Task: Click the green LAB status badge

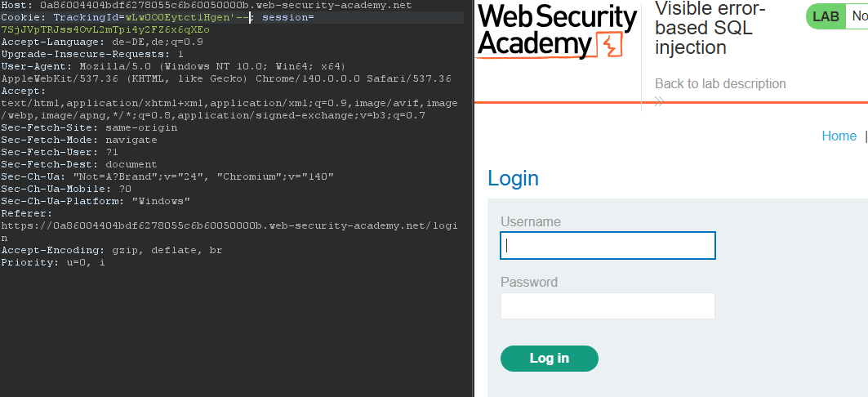Action: 826,16
